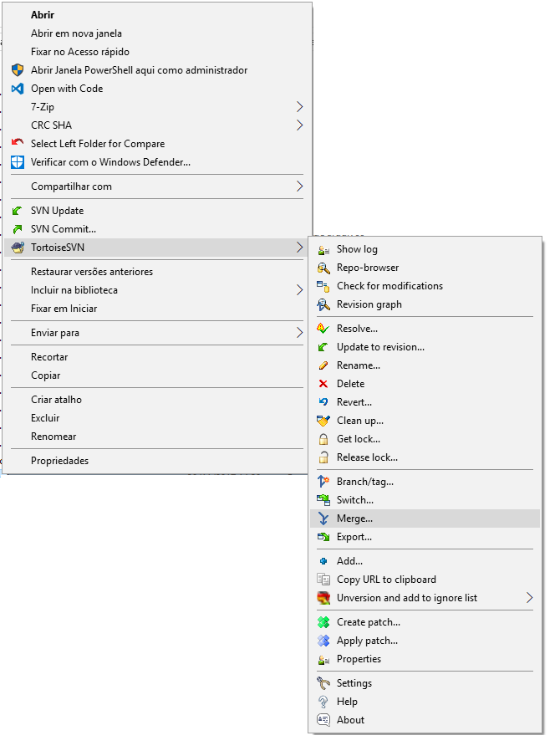560x756 pixels.
Task: Click the Branch/tag icon
Action: pyautogui.click(x=323, y=482)
